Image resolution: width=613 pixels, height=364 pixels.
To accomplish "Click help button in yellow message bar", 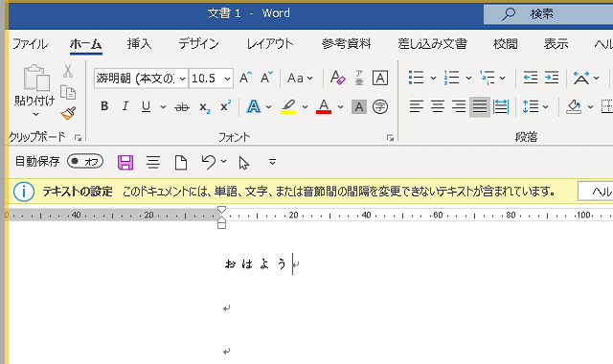I will (596, 192).
